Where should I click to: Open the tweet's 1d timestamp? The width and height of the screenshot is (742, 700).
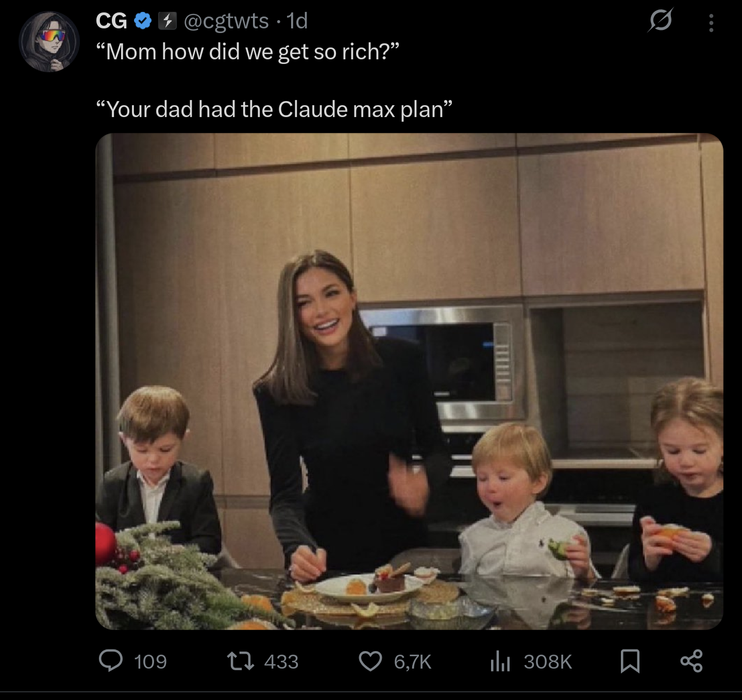tap(297, 21)
